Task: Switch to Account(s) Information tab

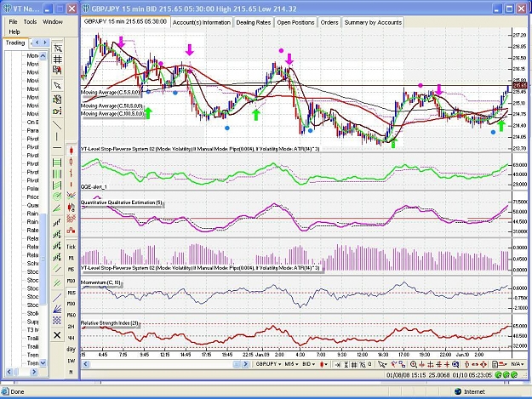Action: click(x=202, y=23)
